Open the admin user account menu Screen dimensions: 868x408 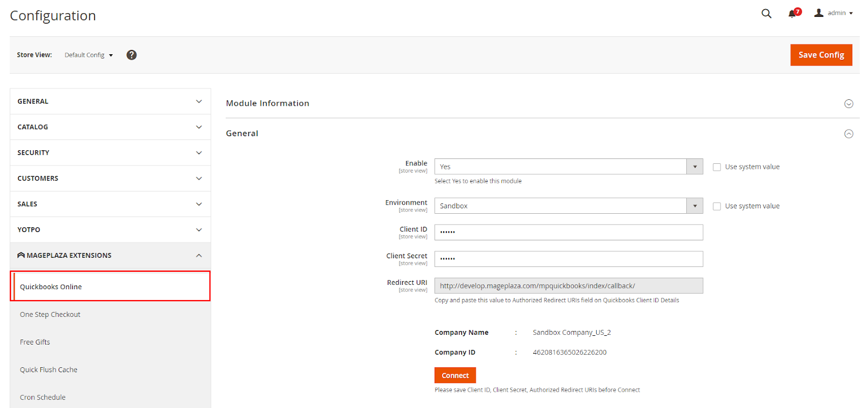pos(833,13)
